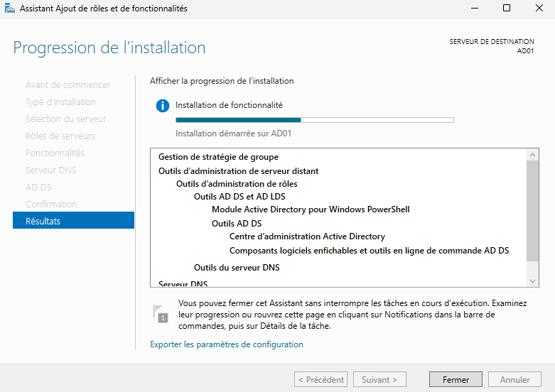Select Module Active Directory pour Windows PowerShell
This screenshot has height=392, width=555.
(x=311, y=209)
